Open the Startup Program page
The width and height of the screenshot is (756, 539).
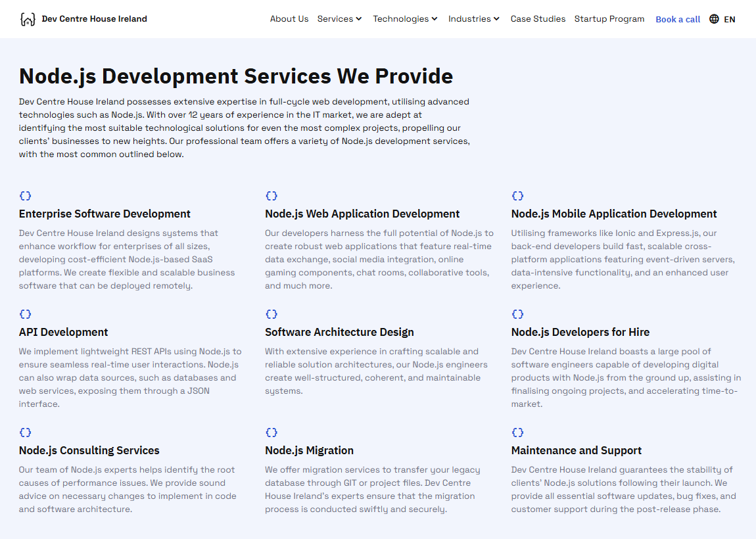[609, 19]
